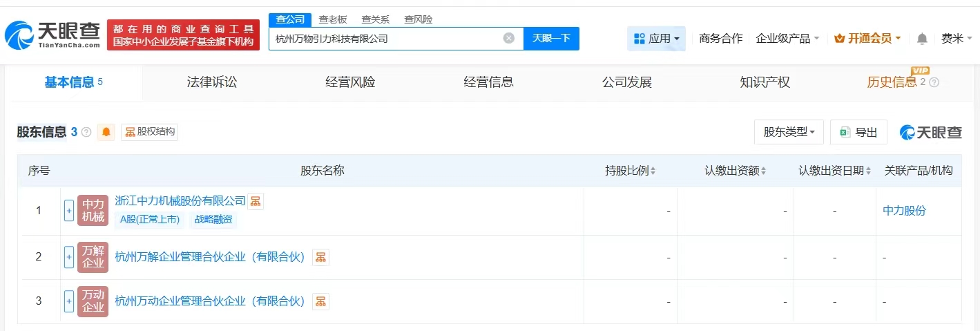Viewport: 980px width, 331px height.
Task: Switch to 查风险 search tab
Action: coord(418,19)
